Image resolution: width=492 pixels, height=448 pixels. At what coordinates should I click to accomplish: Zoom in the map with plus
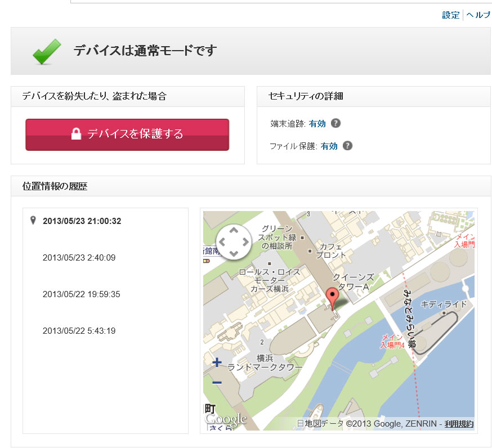(x=217, y=362)
